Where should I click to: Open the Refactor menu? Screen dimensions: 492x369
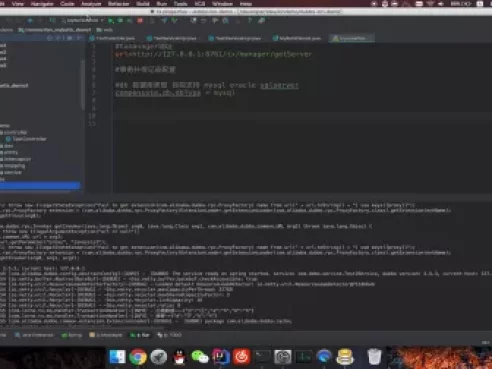(x=118, y=4)
